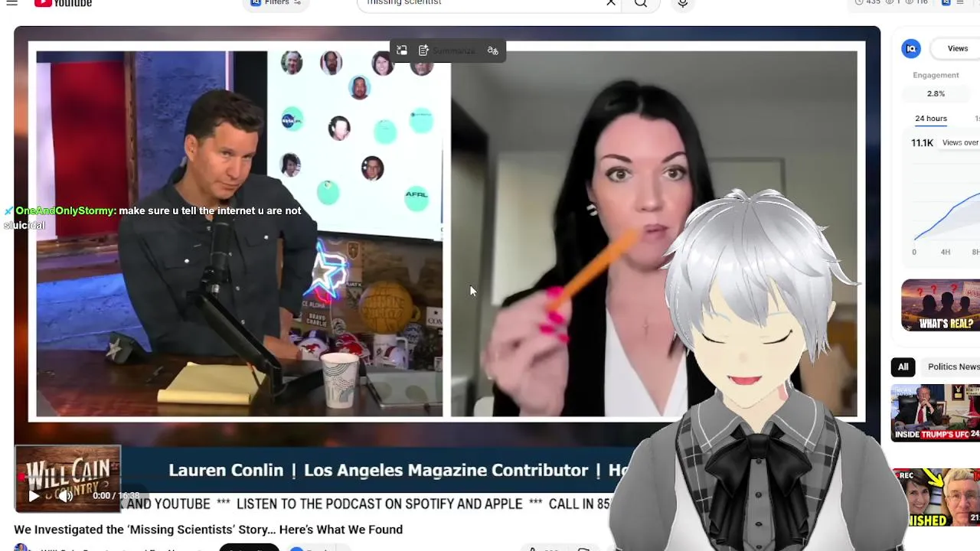Click the vidIQ extension icon in browser toolbar
Viewport: 980px width, 551px height.
946,3
